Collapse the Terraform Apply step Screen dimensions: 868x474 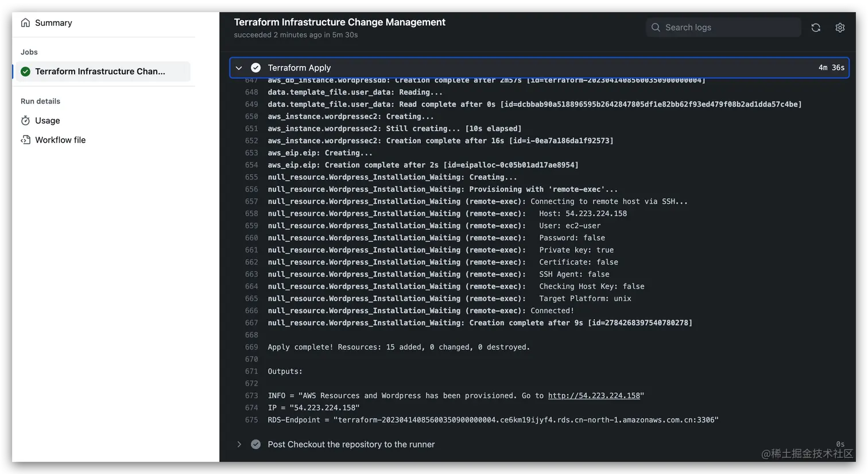tap(239, 68)
